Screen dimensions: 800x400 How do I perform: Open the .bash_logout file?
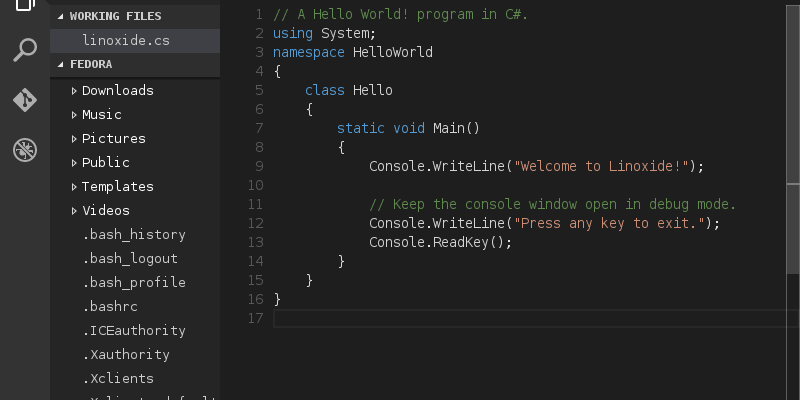pos(130,259)
